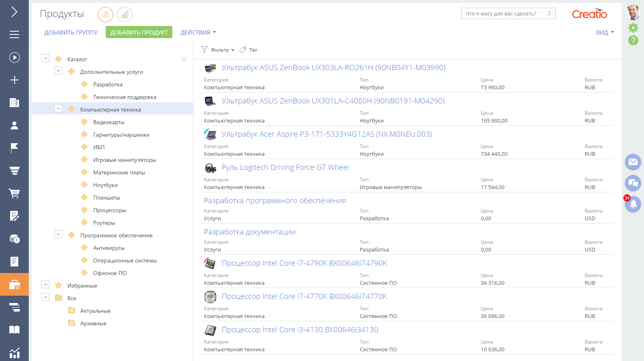Open Руль Logitech Driving Force GT Wheel

tap(285, 168)
